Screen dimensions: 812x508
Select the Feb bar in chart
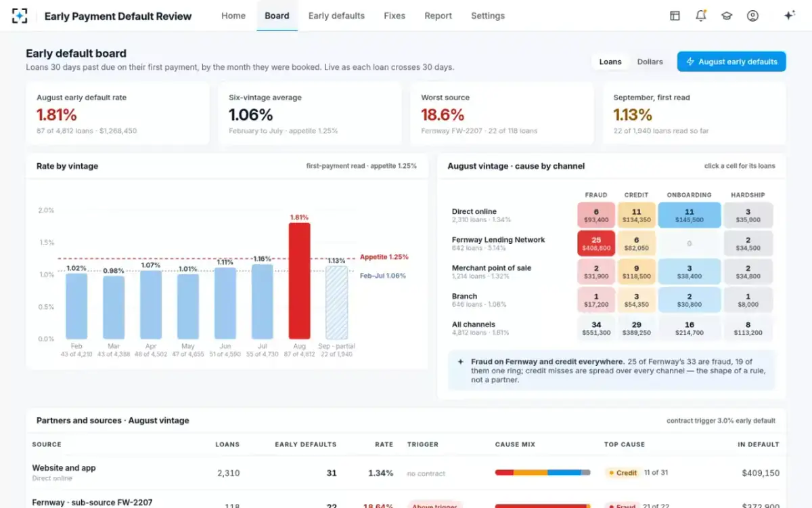tap(76, 306)
